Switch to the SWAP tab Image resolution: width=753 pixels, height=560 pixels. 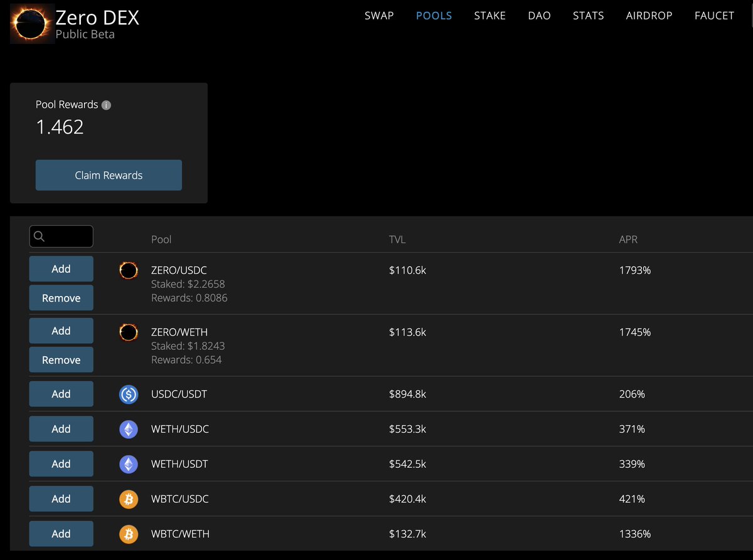pos(379,16)
